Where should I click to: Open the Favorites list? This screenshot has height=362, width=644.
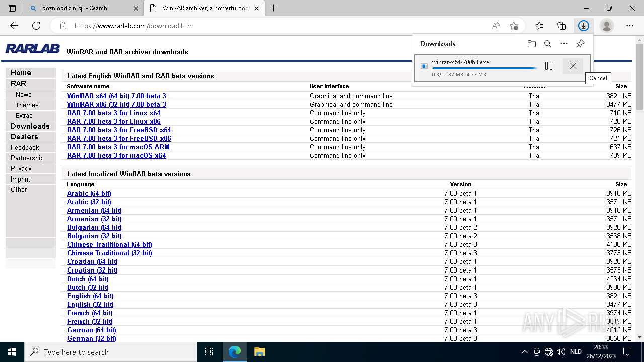tap(539, 26)
